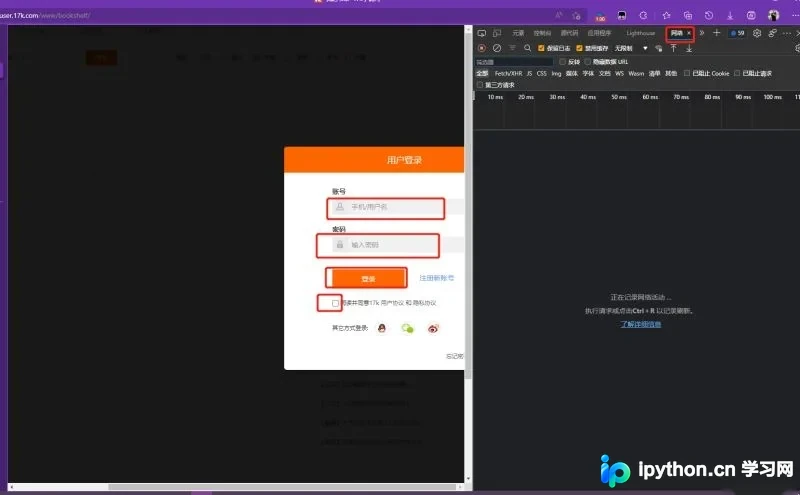Viewport: 800px width, 495px height.
Task: Open browser extensions puzzle icon
Action: click(643, 16)
